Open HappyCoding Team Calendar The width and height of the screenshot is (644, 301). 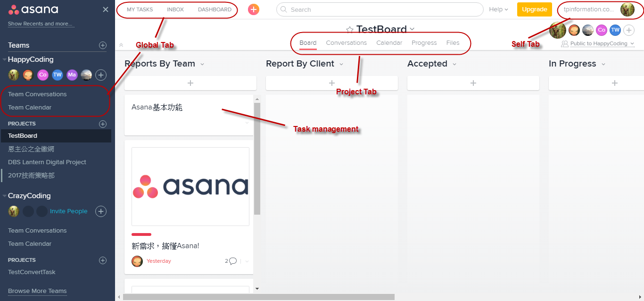pyautogui.click(x=30, y=108)
